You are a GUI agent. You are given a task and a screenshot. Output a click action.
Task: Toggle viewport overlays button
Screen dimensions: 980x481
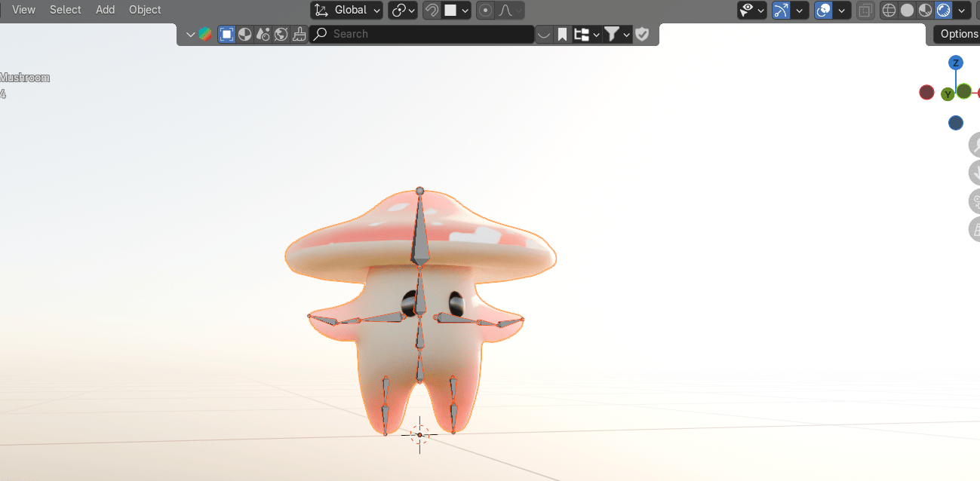click(x=824, y=10)
